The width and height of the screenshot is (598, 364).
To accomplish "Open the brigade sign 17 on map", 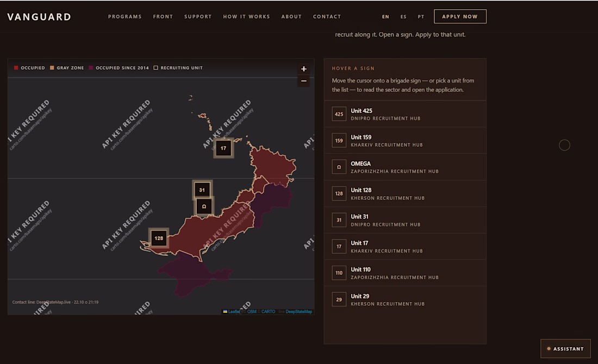I will pos(223,148).
